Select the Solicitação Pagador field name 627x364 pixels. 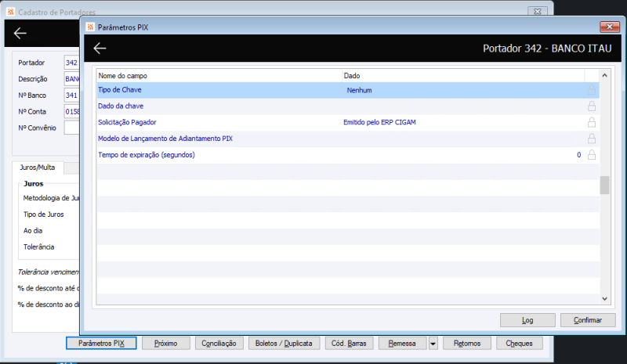pyautogui.click(x=127, y=122)
